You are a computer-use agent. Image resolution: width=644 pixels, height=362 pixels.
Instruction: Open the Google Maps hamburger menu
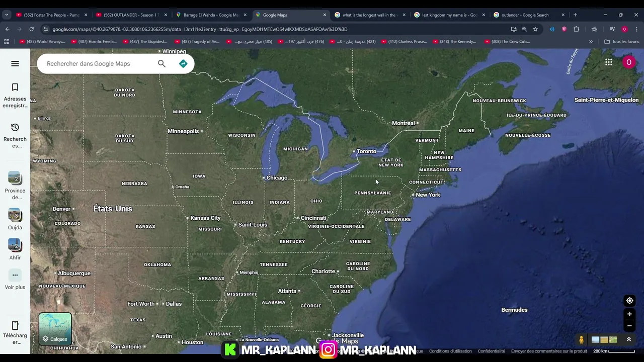(x=15, y=63)
